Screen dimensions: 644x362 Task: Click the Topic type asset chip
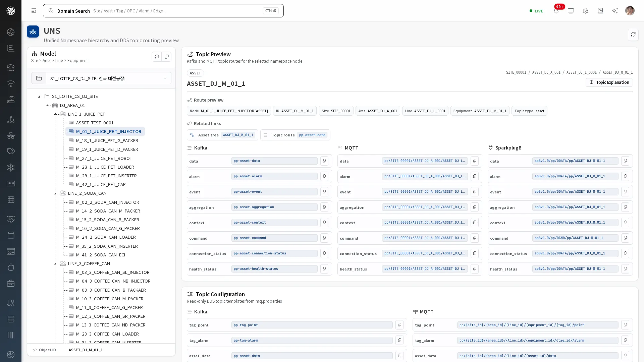click(529, 111)
